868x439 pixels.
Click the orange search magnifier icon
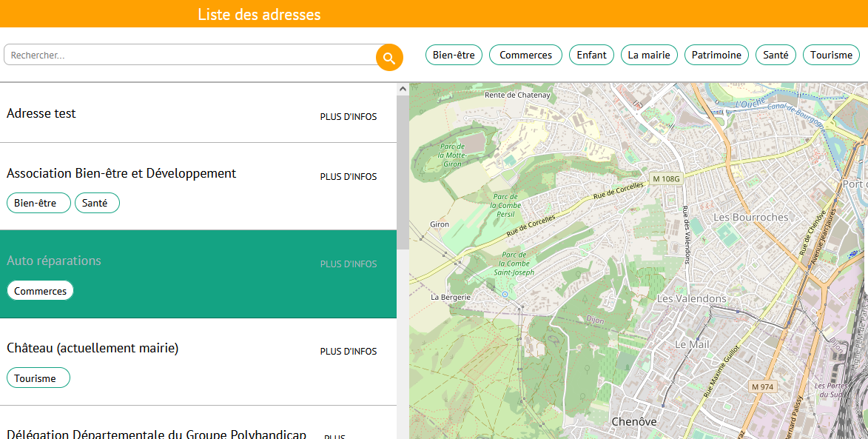(x=388, y=57)
